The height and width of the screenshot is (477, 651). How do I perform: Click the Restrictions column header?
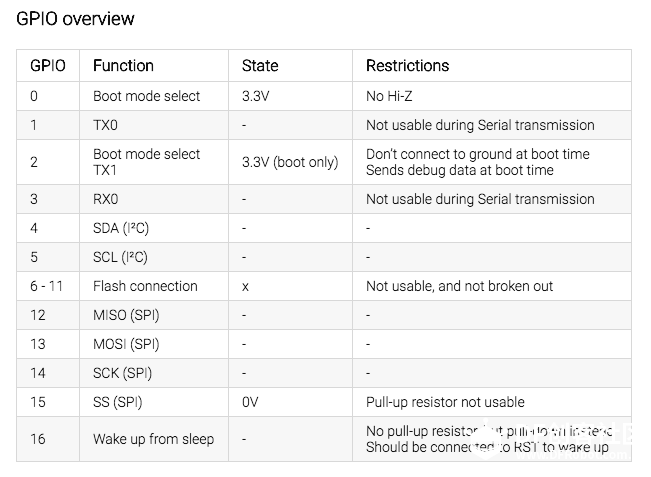pos(492,66)
